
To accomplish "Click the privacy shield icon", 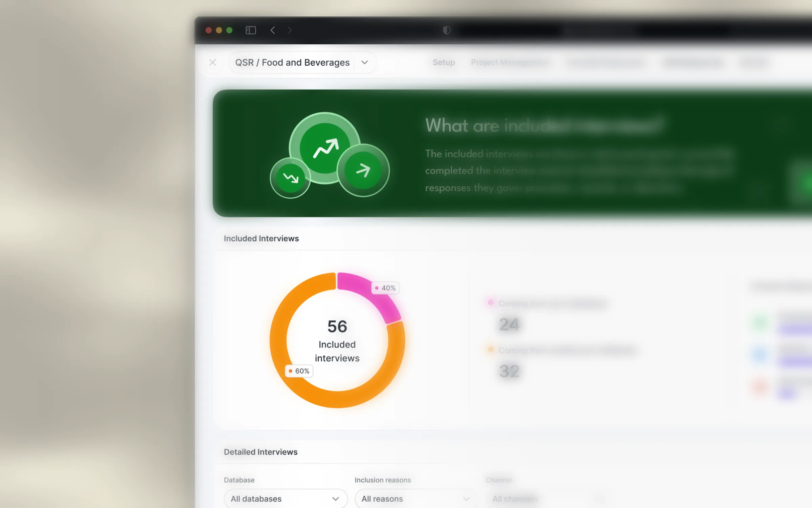I will coord(447,30).
